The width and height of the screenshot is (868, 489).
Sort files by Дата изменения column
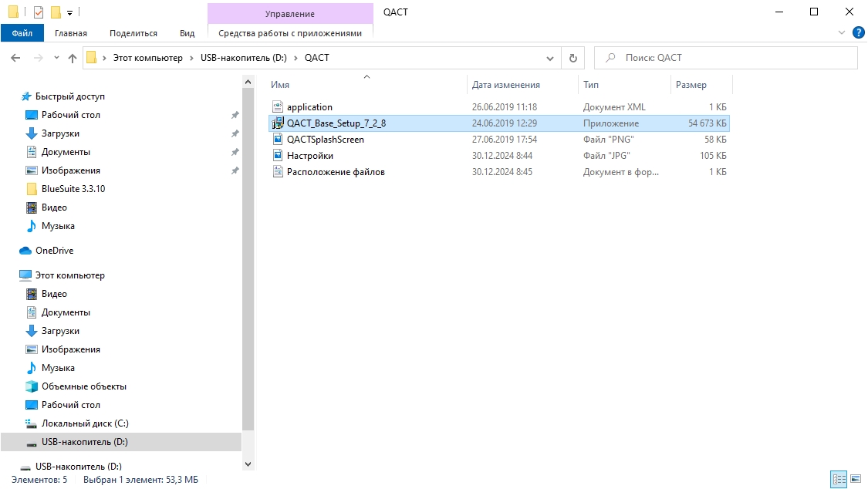coord(506,85)
